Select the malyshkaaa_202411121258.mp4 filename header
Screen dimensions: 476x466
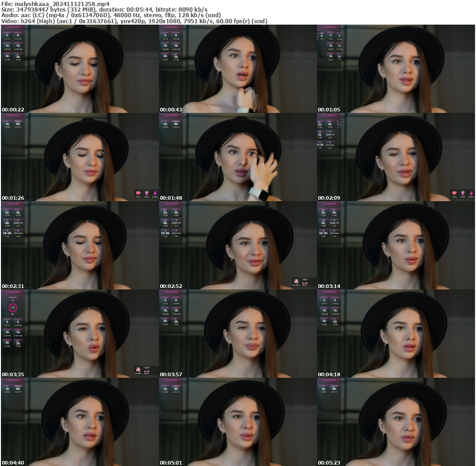[56, 3]
